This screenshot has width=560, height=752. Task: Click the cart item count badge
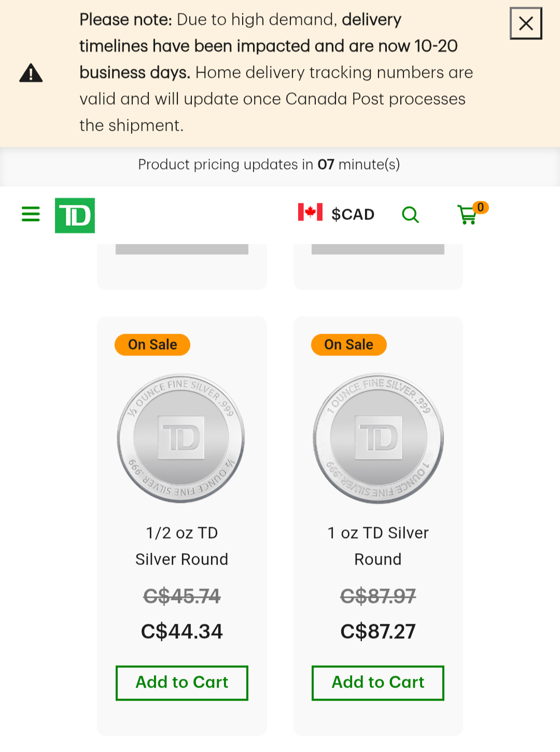pyautogui.click(x=481, y=208)
